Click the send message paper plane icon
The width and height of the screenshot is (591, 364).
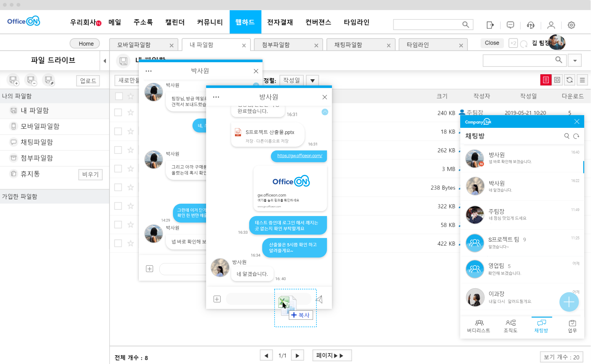(319, 299)
